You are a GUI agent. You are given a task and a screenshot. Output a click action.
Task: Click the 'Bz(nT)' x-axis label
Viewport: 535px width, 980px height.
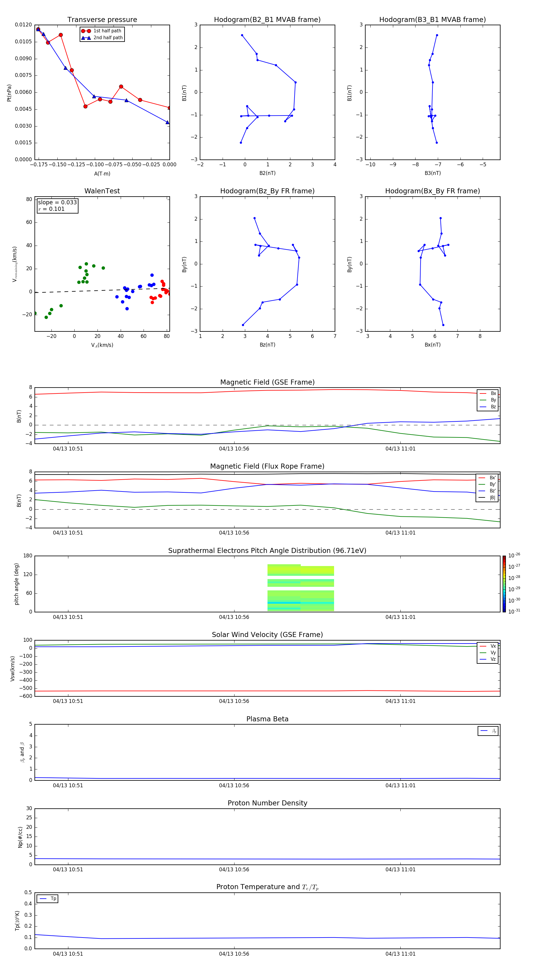(x=267, y=345)
